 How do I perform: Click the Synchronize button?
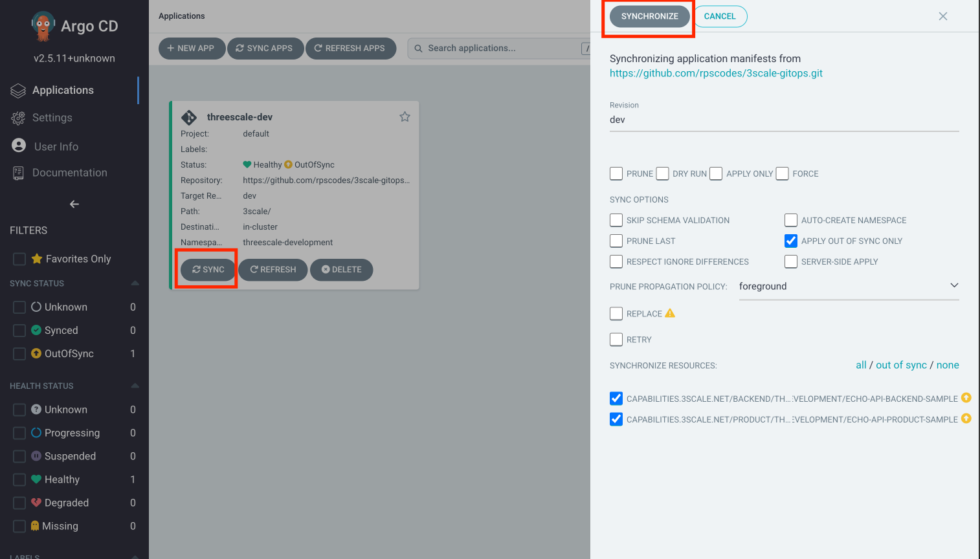650,16
